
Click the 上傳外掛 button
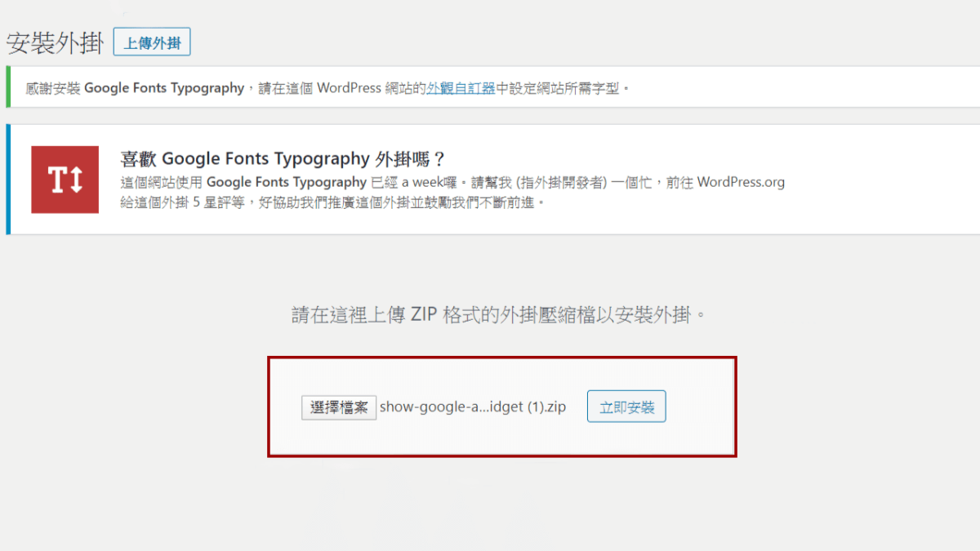click(152, 43)
